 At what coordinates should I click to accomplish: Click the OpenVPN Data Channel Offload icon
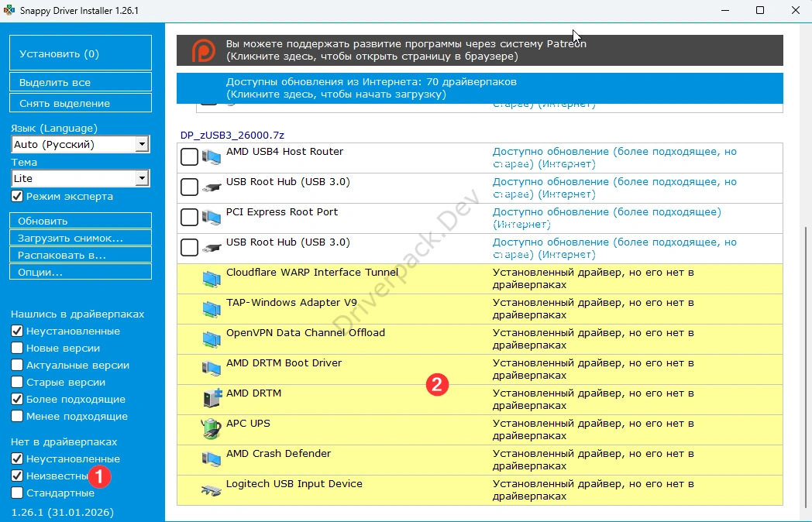point(212,338)
